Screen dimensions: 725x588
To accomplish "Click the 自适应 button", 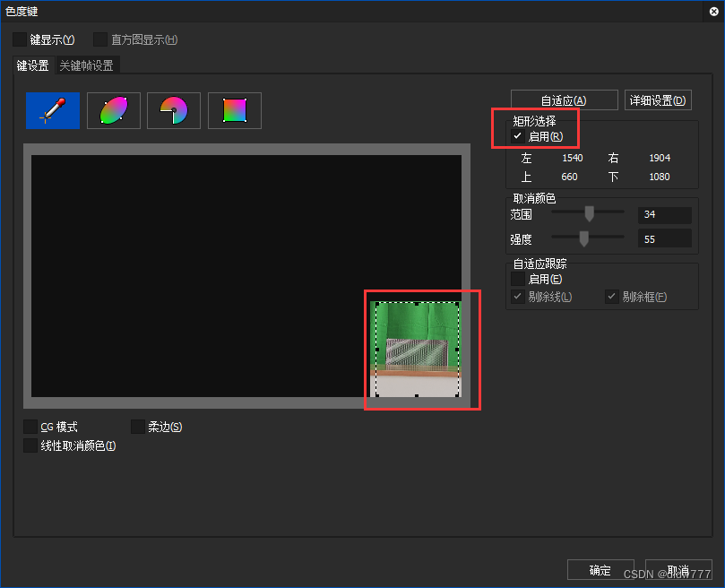I will [564, 99].
